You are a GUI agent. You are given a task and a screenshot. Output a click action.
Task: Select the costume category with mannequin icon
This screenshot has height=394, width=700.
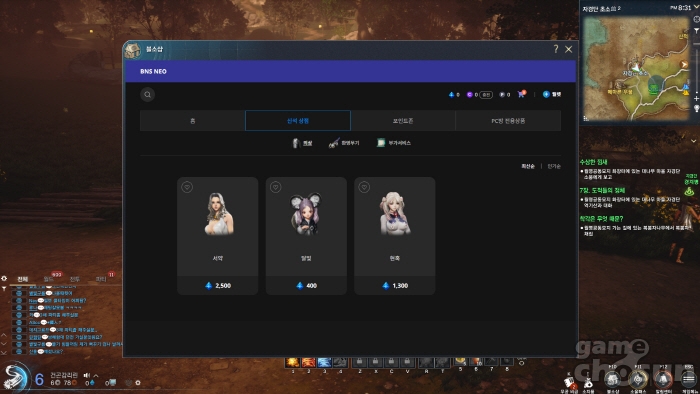coord(295,143)
